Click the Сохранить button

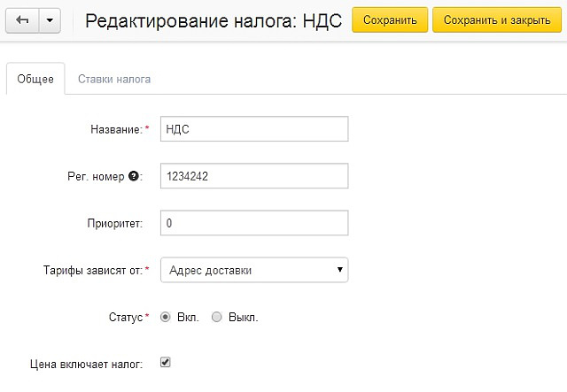390,19
